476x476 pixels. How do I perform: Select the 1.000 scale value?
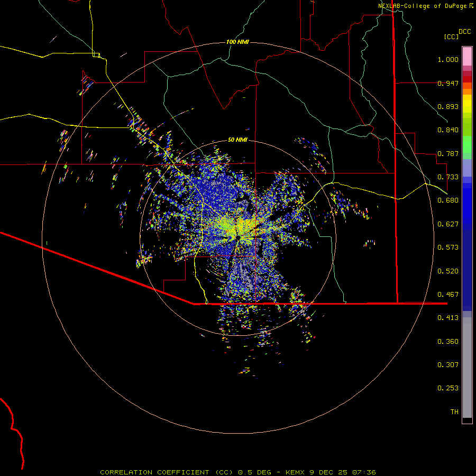tap(448, 59)
